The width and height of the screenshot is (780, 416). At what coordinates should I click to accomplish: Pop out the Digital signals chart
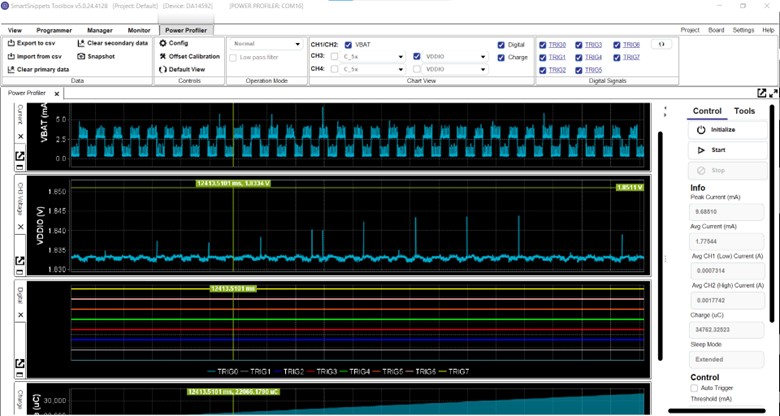click(x=20, y=363)
